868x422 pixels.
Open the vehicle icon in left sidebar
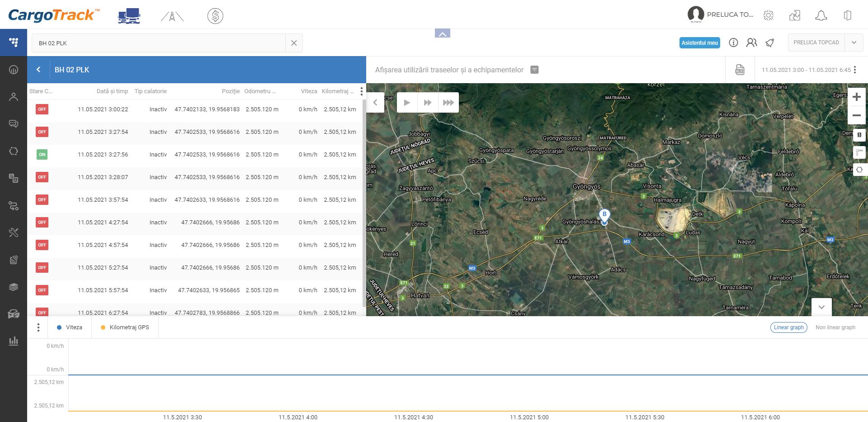pos(14,314)
